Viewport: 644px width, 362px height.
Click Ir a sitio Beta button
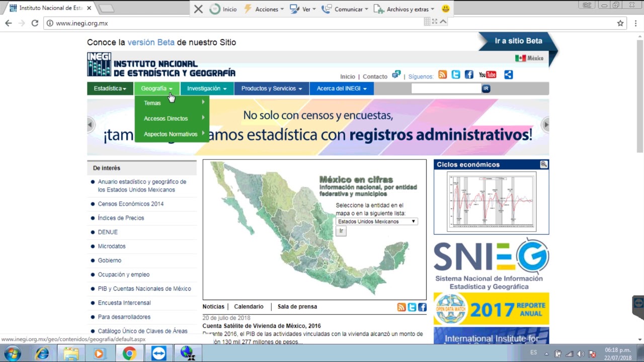point(518,41)
